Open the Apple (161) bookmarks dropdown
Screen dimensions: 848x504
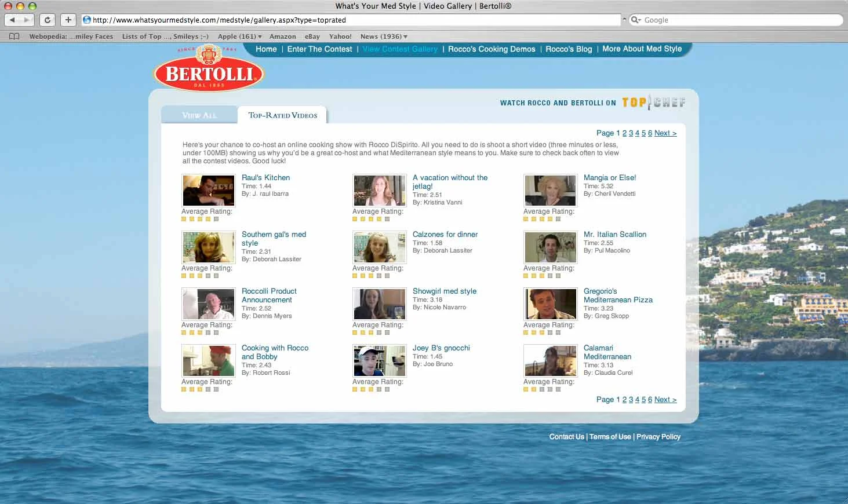(x=239, y=36)
